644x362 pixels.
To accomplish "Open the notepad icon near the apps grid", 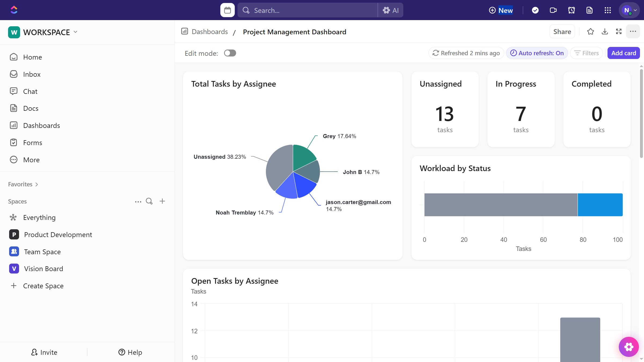I will tap(589, 10).
